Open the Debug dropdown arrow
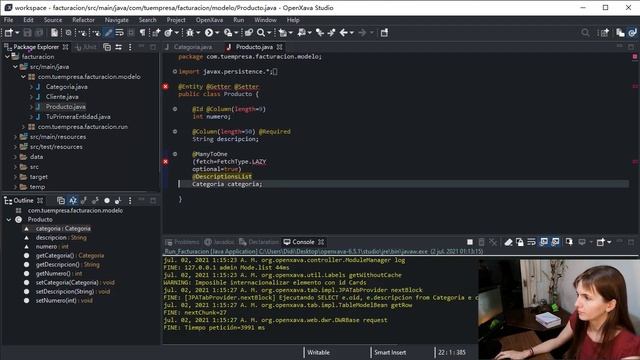640x360 pixels. coord(198,33)
